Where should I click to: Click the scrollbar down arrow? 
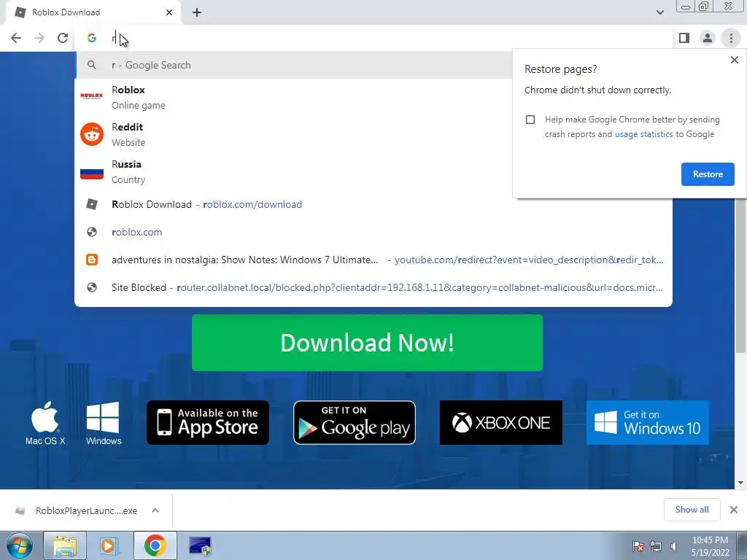740,483
